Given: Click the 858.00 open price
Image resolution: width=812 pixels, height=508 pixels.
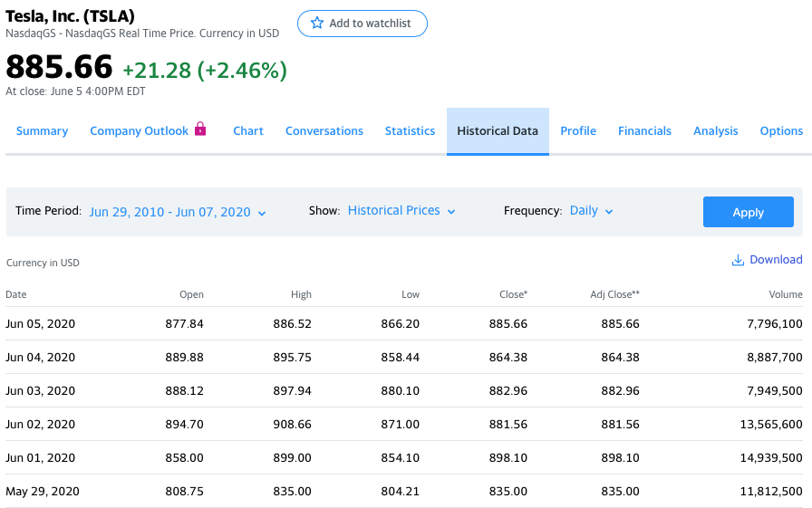Looking at the screenshot, I should click(184, 458).
